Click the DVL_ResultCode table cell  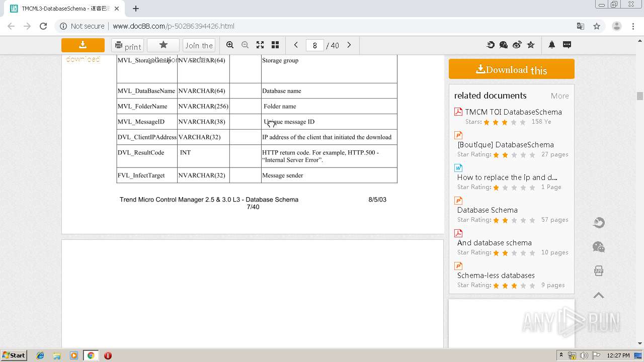click(147, 156)
